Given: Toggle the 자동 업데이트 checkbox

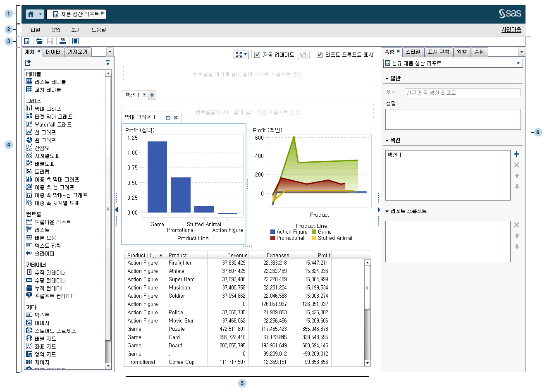Looking at the screenshot, I should click(257, 55).
